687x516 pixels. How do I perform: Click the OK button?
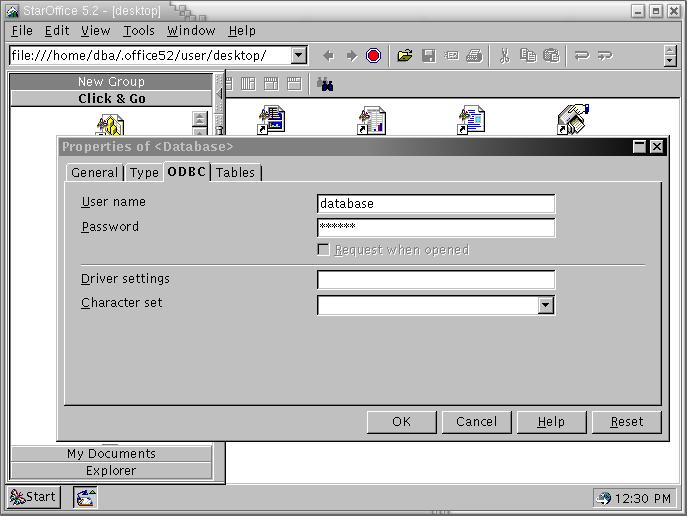click(401, 422)
